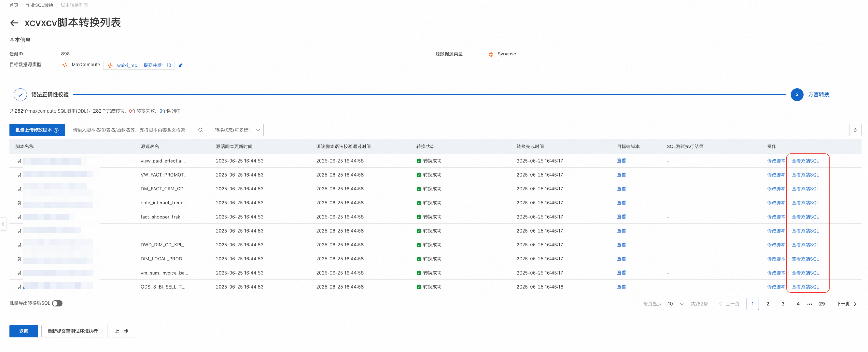868x352 pixels.
Task: Click the blue 返回 button
Action: (x=23, y=331)
